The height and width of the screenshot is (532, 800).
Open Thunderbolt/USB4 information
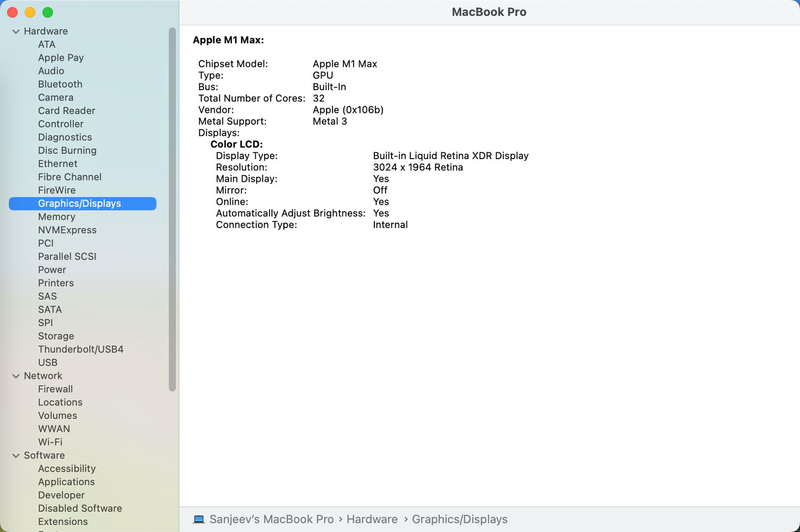pos(81,350)
